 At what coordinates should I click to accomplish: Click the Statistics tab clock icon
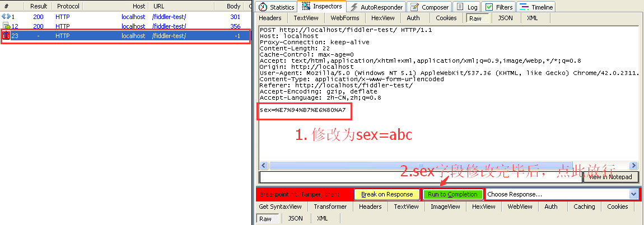pyautogui.click(x=263, y=7)
